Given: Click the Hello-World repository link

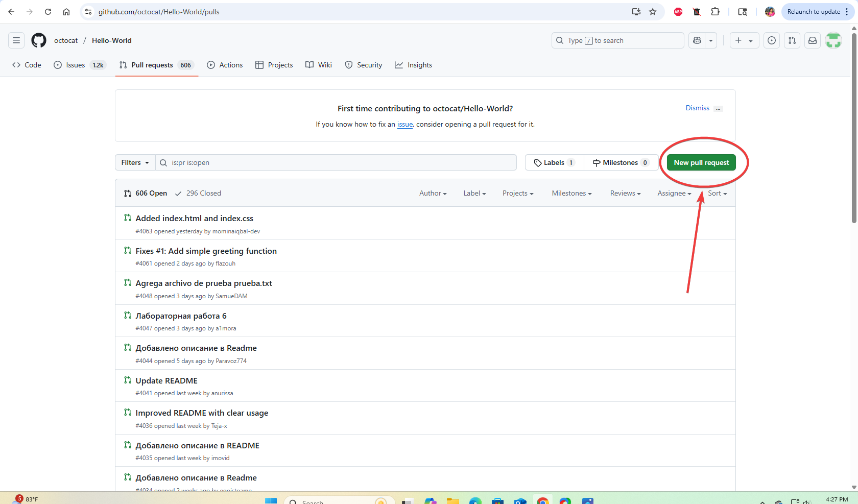Looking at the screenshot, I should click(112, 40).
